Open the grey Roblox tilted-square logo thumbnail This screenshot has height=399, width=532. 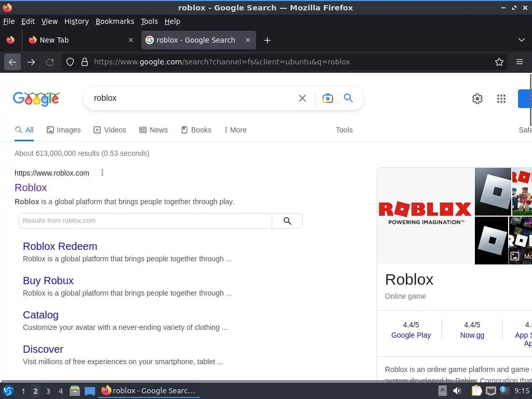point(493,192)
